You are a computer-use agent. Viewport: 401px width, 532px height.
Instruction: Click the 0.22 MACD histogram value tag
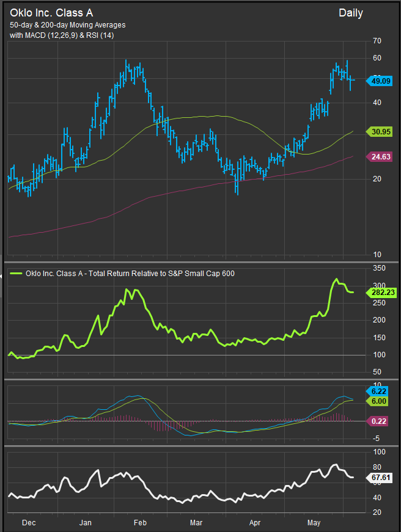tap(377, 421)
